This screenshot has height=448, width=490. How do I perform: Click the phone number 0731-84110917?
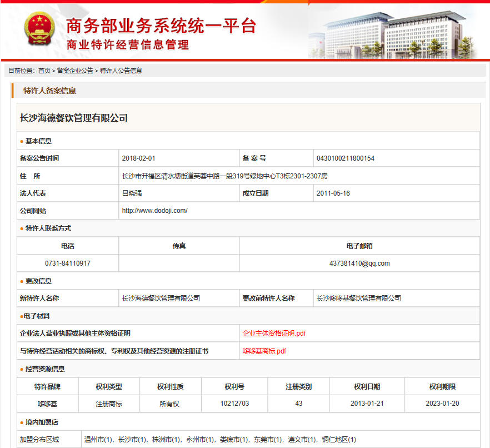tap(68, 263)
